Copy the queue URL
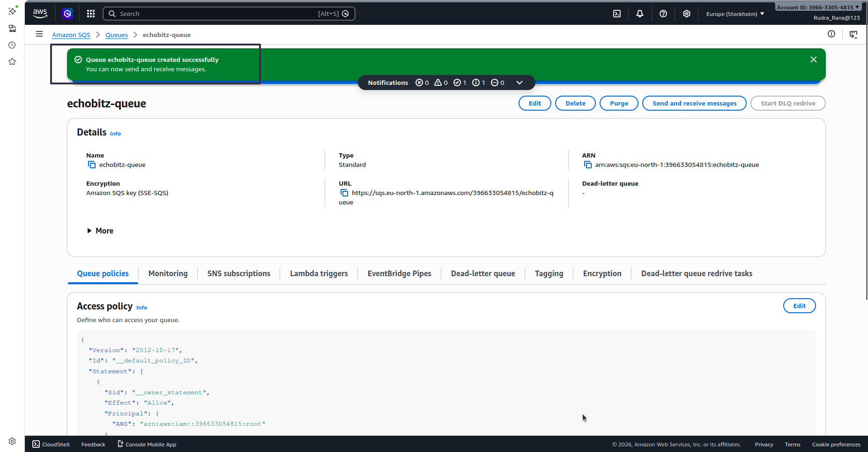 [344, 193]
